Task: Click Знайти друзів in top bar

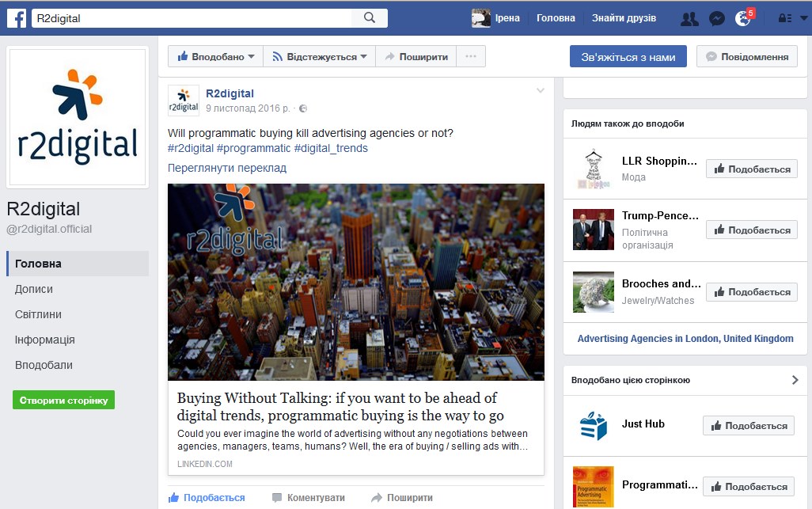Action: tap(624, 18)
